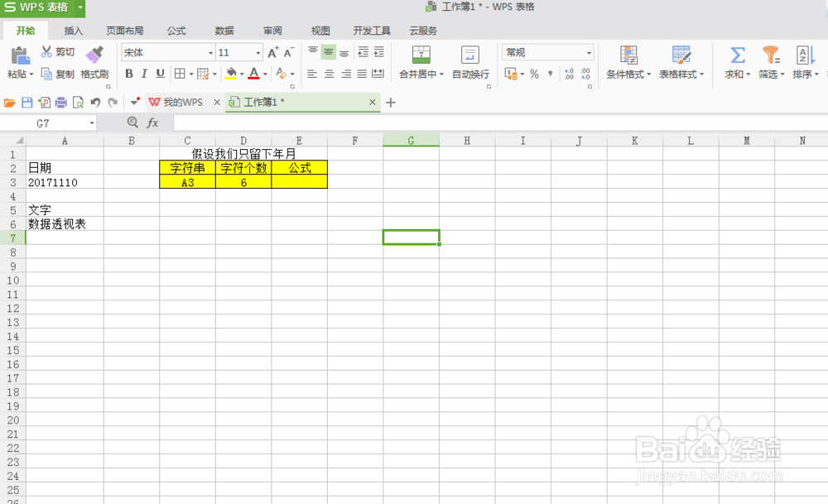Apply comma style number format
This screenshot has height=504, width=828.
click(551, 74)
